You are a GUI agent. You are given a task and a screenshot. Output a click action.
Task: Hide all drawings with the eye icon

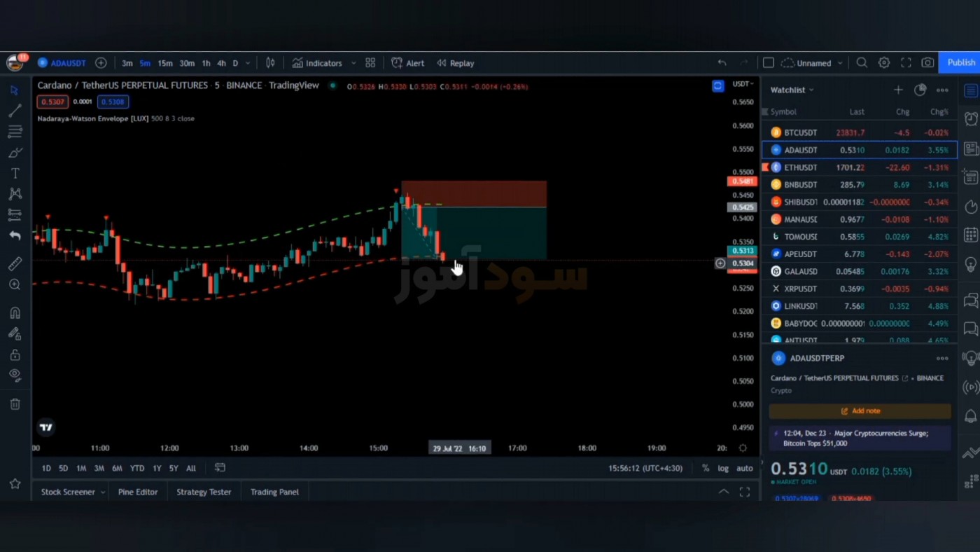click(15, 375)
